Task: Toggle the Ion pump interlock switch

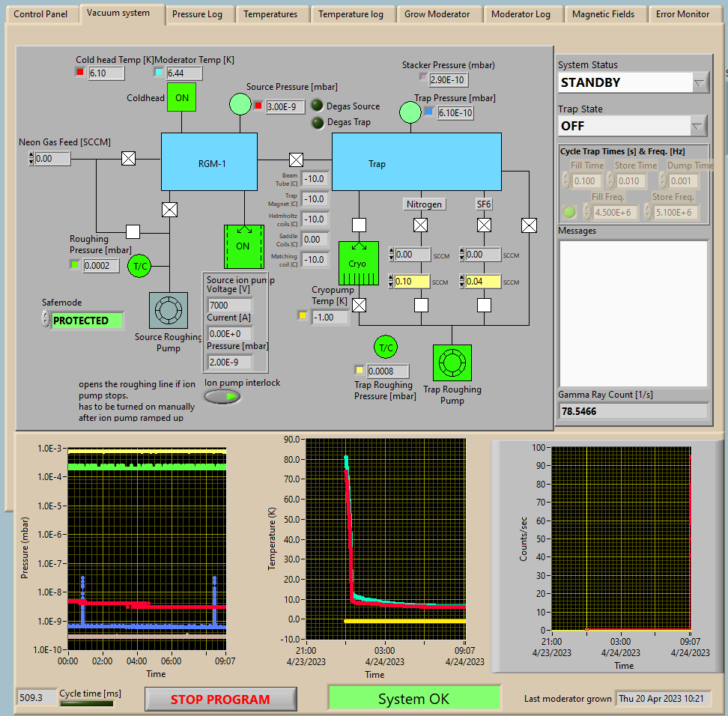Action: (x=222, y=397)
